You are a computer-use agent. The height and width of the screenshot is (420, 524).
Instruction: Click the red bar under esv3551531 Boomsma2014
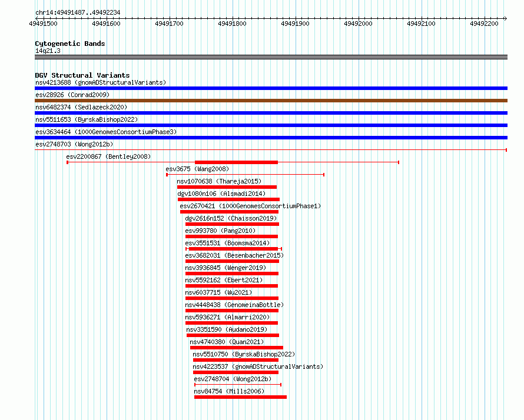234,249
